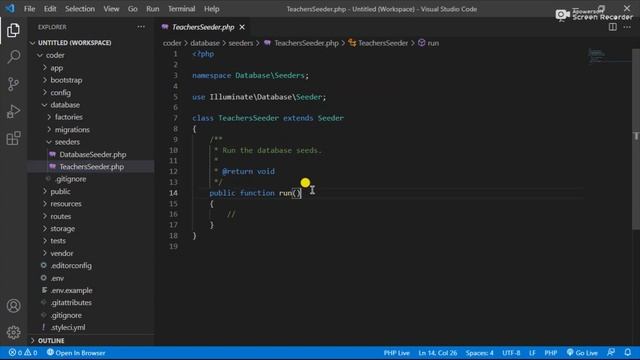
Task: Open the Explorer activity bar icon
Action: point(13,30)
